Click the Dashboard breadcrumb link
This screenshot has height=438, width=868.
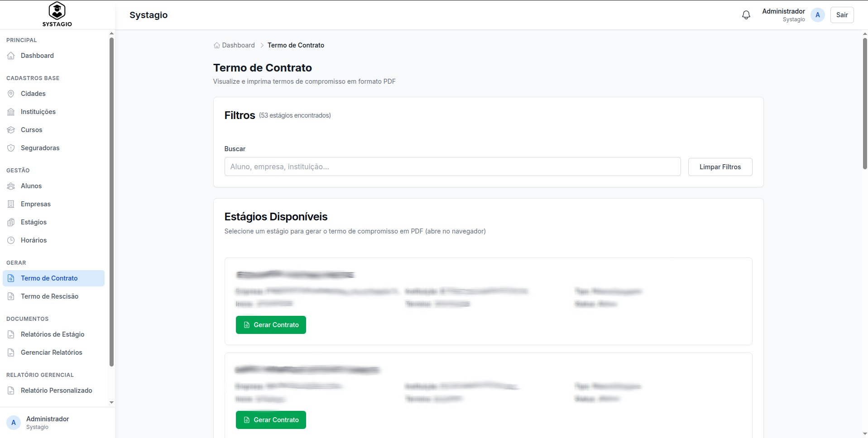pos(238,45)
